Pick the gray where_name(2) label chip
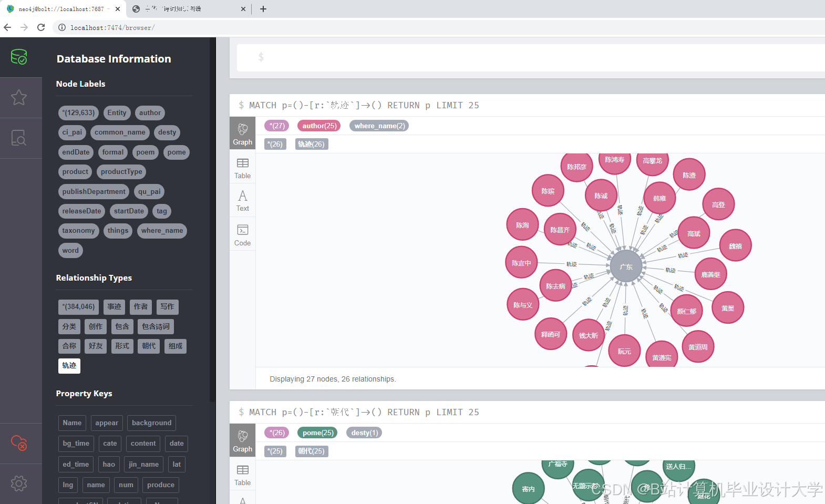825x504 pixels. pos(379,126)
